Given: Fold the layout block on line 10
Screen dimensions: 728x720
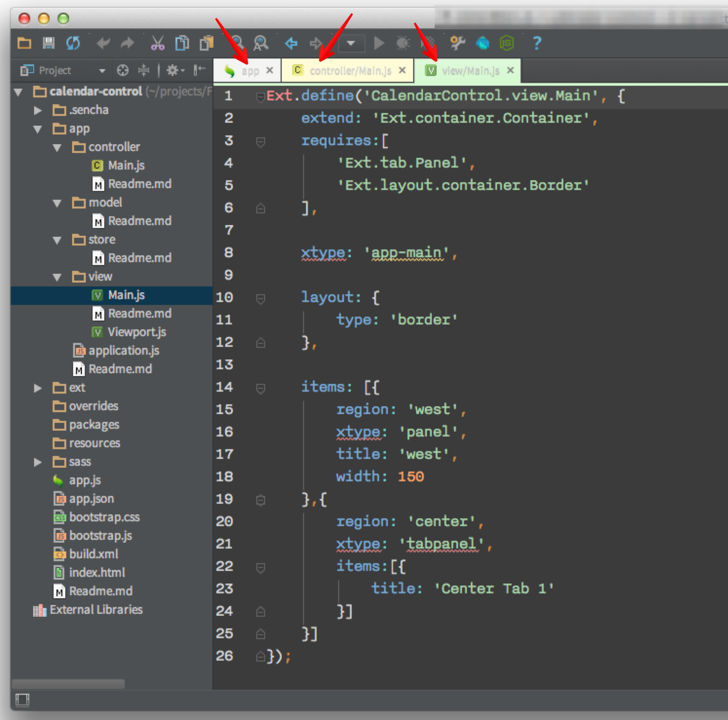Looking at the screenshot, I should (x=261, y=299).
